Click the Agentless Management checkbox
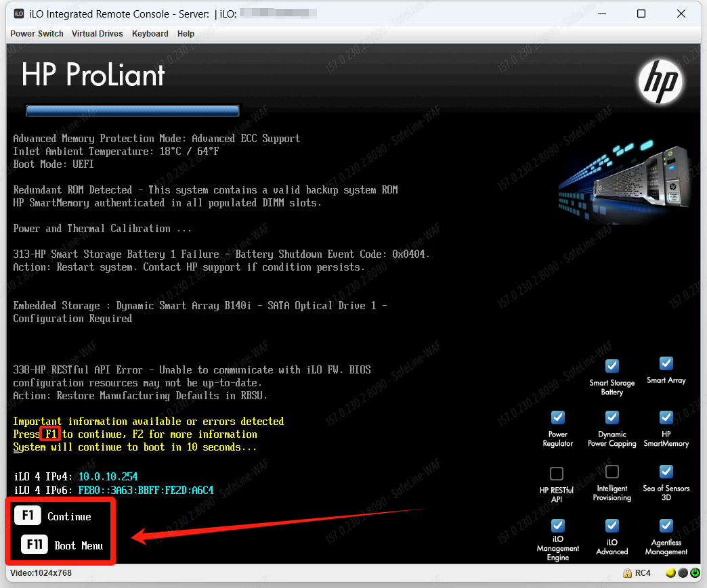Viewport: 707px width, 588px height. [x=666, y=526]
